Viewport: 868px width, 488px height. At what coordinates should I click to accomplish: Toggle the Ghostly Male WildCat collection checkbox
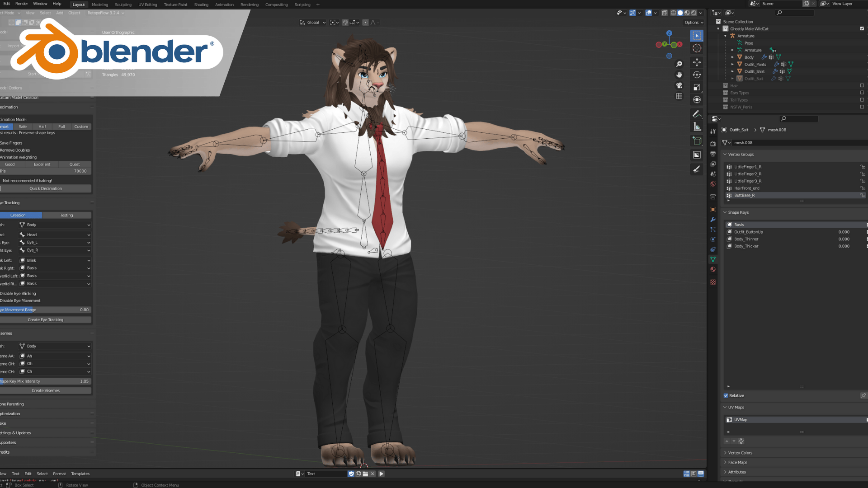(862, 28)
